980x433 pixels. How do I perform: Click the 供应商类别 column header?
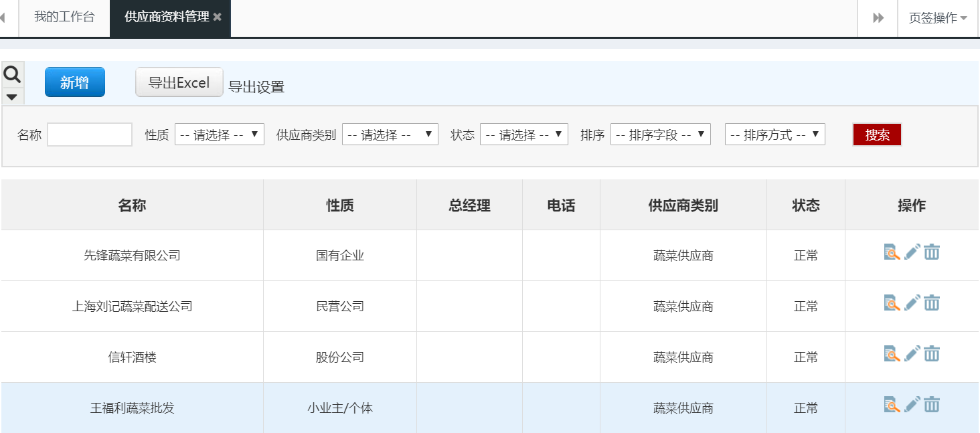point(683,205)
